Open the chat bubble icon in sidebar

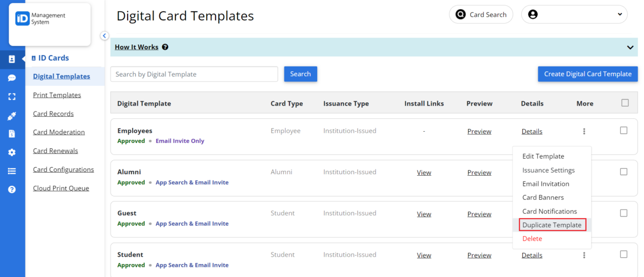coord(12,78)
